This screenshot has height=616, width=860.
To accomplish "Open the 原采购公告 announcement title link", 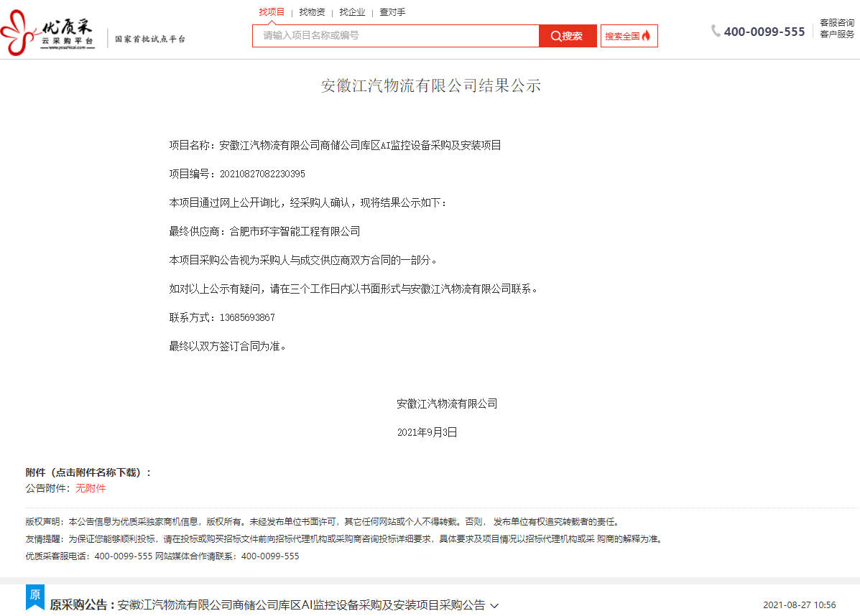I will click(301, 605).
